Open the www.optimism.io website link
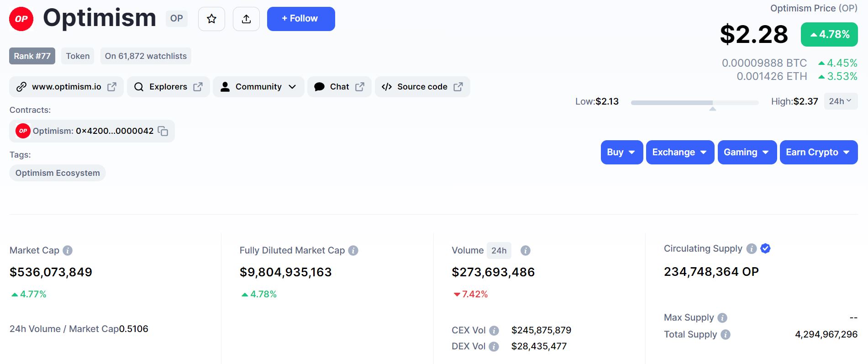The width and height of the screenshot is (868, 364). tap(66, 87)
